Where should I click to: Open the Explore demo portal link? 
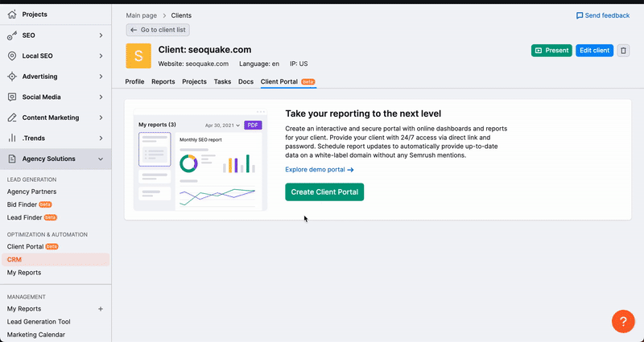click(x=319, y=170)
